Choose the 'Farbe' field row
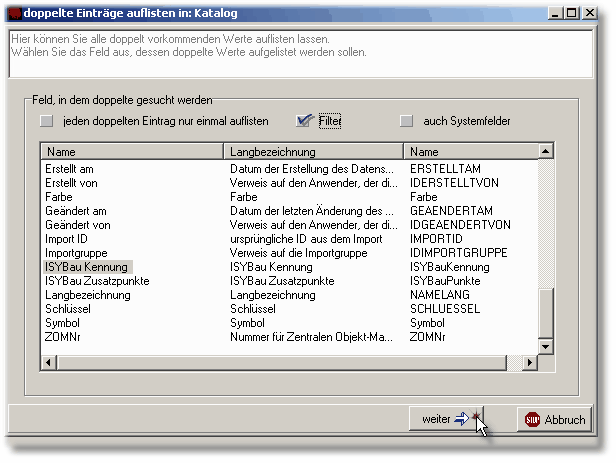Image resolution: width=616 pixels, height=463 pixels. tap(60, 198)
